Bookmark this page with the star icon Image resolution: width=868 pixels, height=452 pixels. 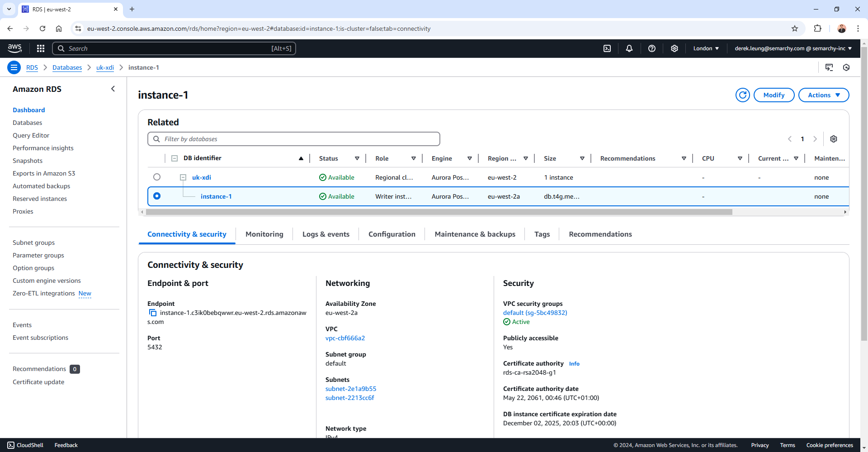click(795, 29)
